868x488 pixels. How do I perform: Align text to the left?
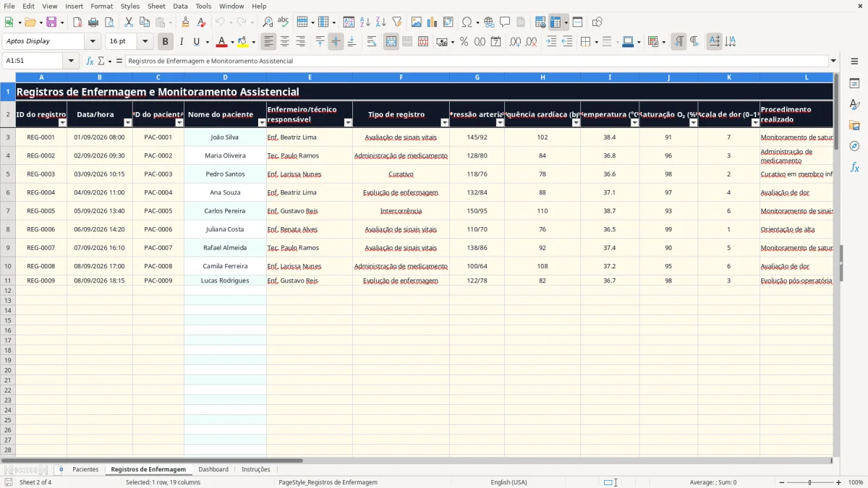click(268, 42)
